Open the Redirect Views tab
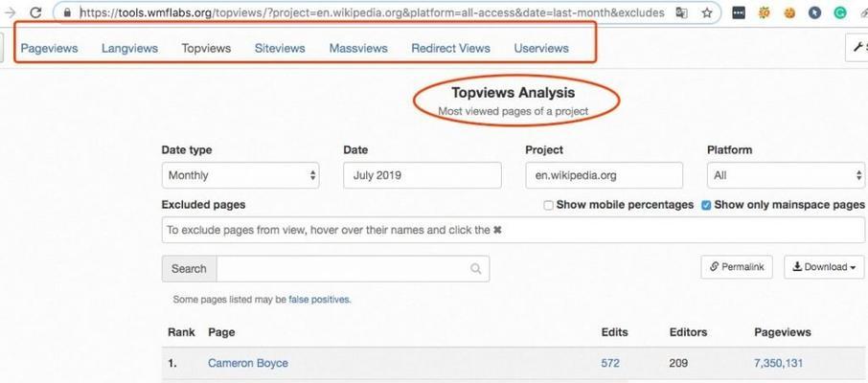Image resolution: width=868 pixels, height=383 pixels. (450, 48)
